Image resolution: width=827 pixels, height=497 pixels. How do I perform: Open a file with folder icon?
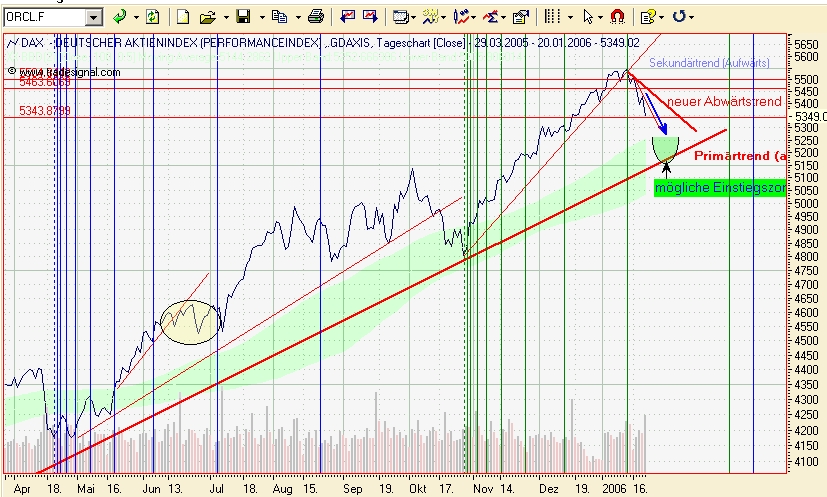[x=208, y=17]
